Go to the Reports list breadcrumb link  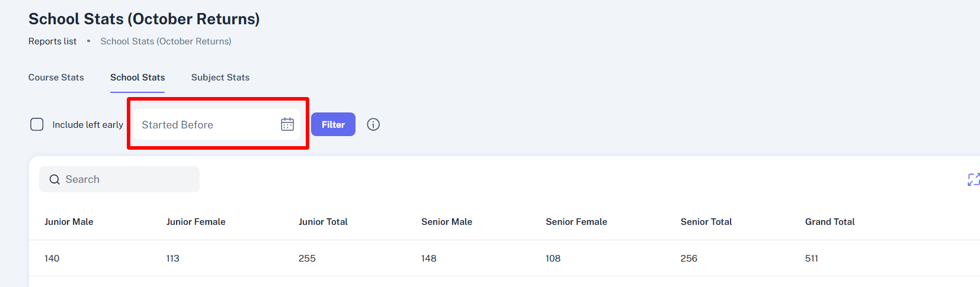pyautogui.click(x=53, y=41)
